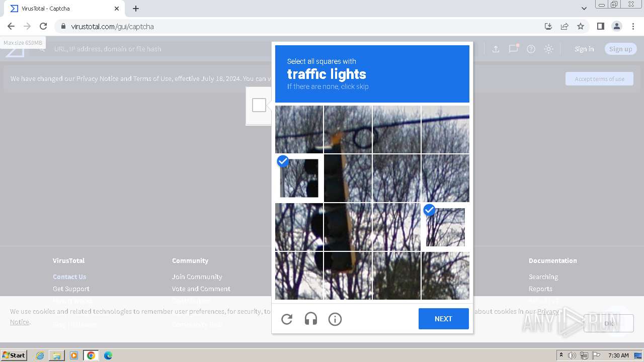Select third tile in bottom row
The height and width of the screenshot is (362, 644).
pyautogui.click(x=396, y=276)
